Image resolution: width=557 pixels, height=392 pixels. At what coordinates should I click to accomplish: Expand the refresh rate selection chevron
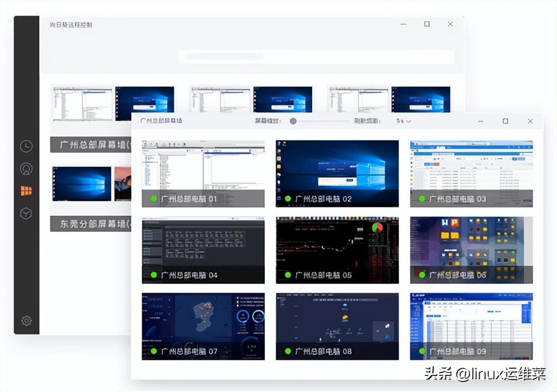click(x=409, y=121)
